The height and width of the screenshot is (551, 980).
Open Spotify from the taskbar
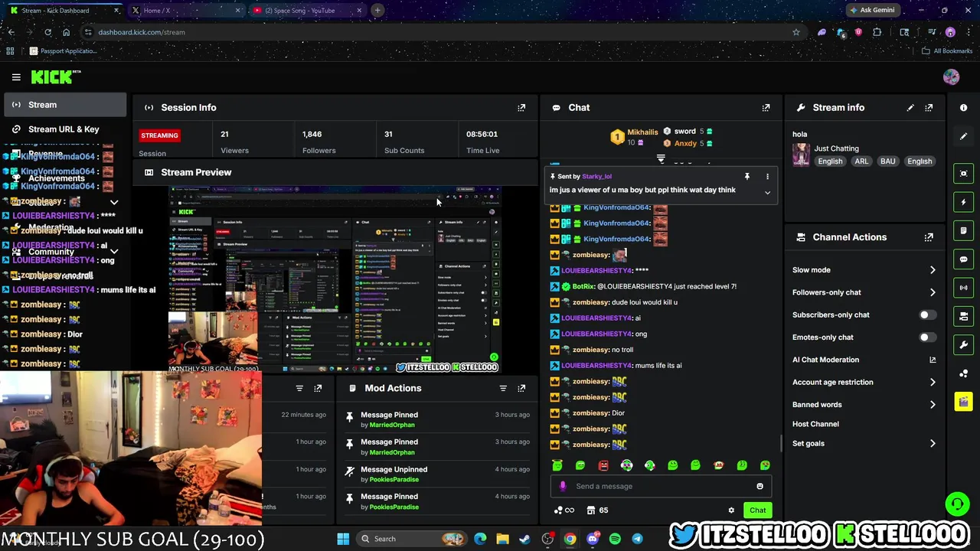615,539
